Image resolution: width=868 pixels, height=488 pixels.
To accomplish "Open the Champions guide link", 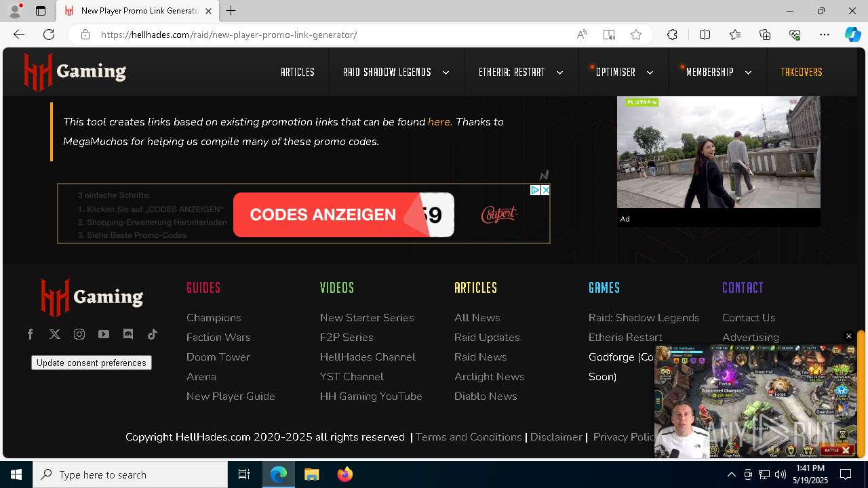I will (x=214, y=318).
